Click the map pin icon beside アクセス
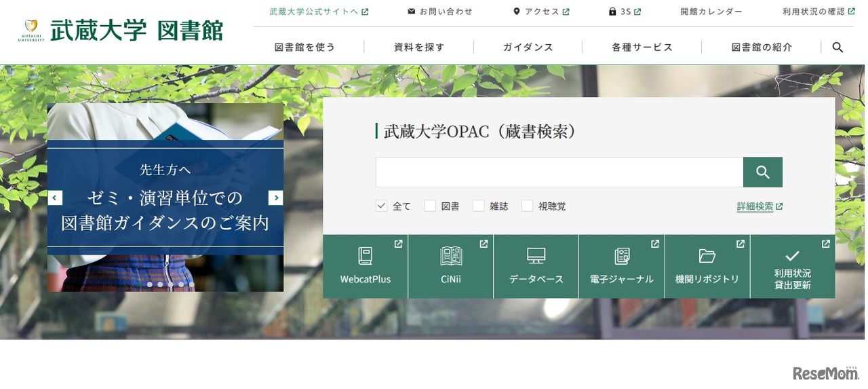This screenshot has width=868, height=389. coord(517,12)
